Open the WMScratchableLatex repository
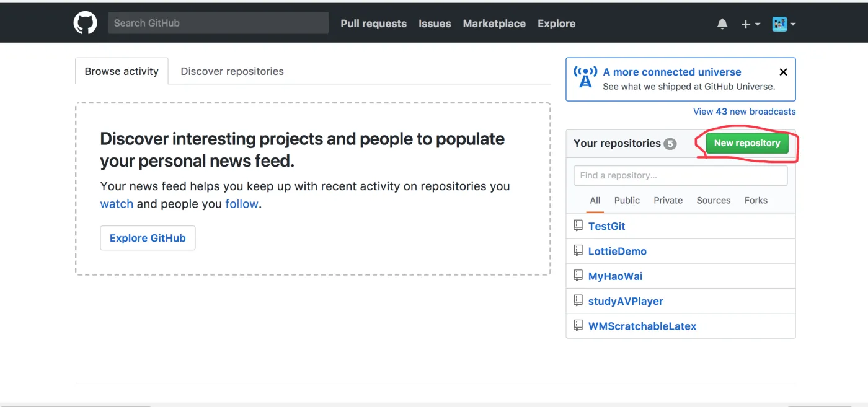This screenshot has height=407, width=868. [x=642, y=326]
